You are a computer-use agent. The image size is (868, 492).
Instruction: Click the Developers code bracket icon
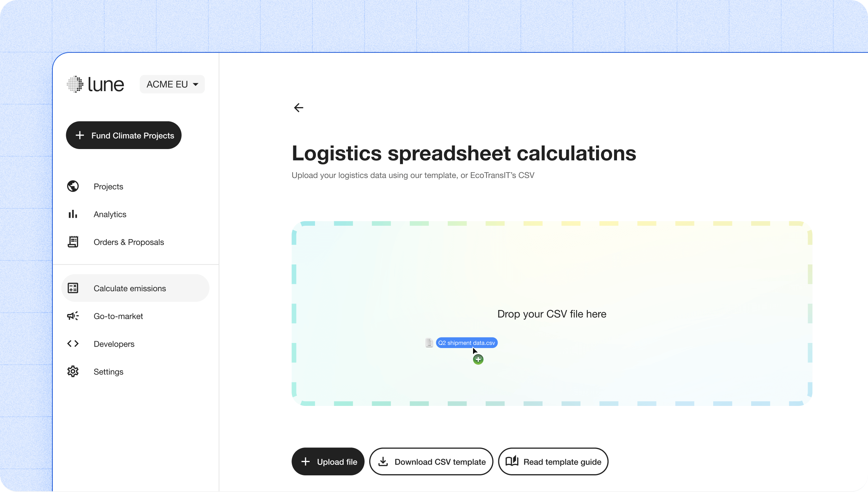(73, 344)
